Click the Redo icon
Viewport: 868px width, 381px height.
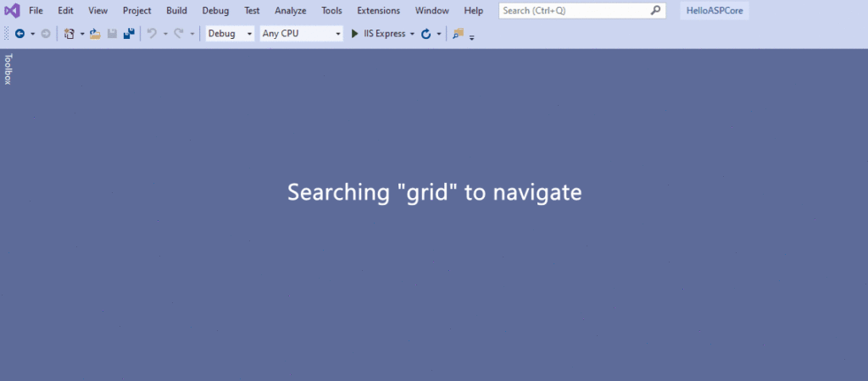click(x=178, y=34)
